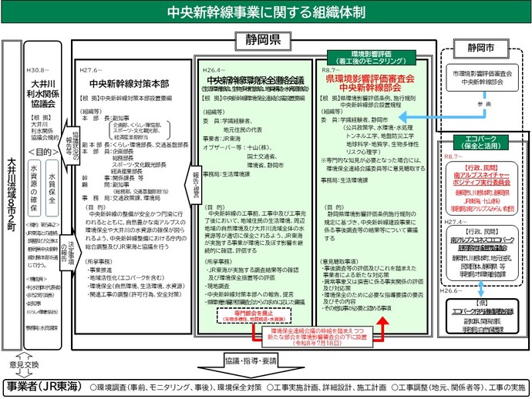Click the 'リスク心理学）' line
This screenshot has width=532, height=399.
(363, 153)
